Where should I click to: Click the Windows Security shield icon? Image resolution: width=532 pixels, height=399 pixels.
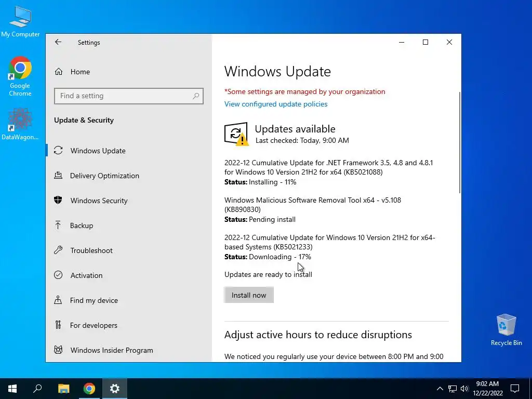58,200
